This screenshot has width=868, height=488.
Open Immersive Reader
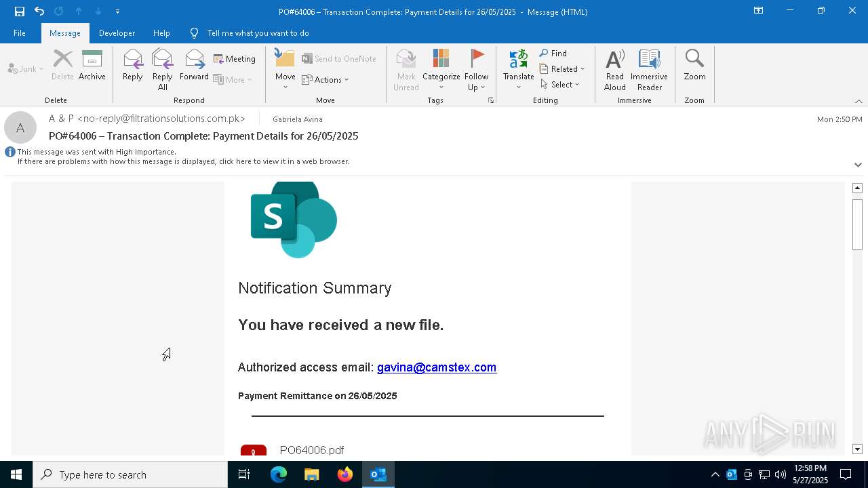(x=650, y=70)
